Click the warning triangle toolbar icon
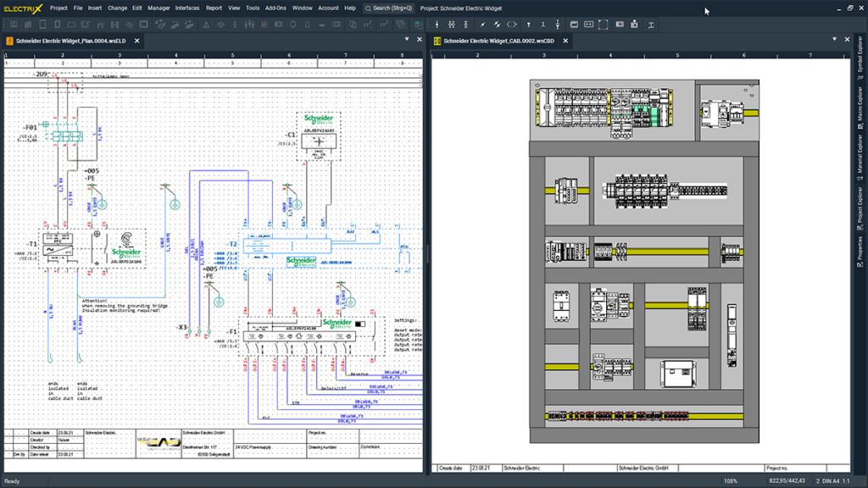Screen dimensions: 868x488 tap(206, 25)
